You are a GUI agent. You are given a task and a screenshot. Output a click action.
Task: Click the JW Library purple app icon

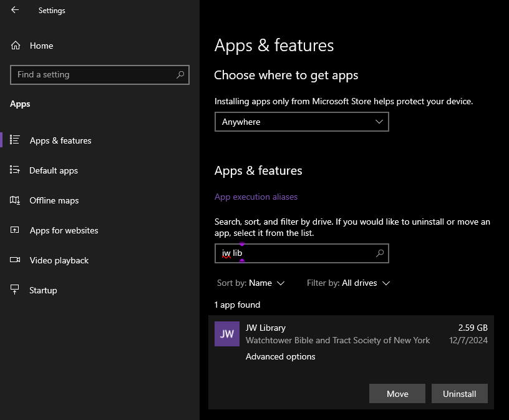227,334
